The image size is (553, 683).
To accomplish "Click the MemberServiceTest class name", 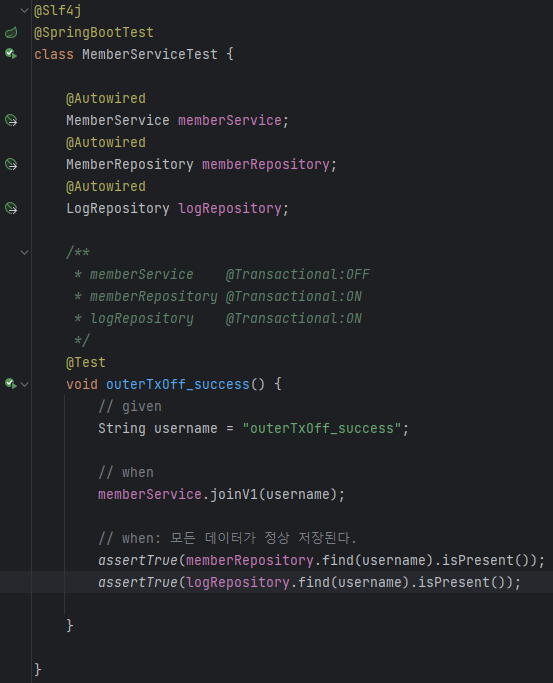I will 150,54.
